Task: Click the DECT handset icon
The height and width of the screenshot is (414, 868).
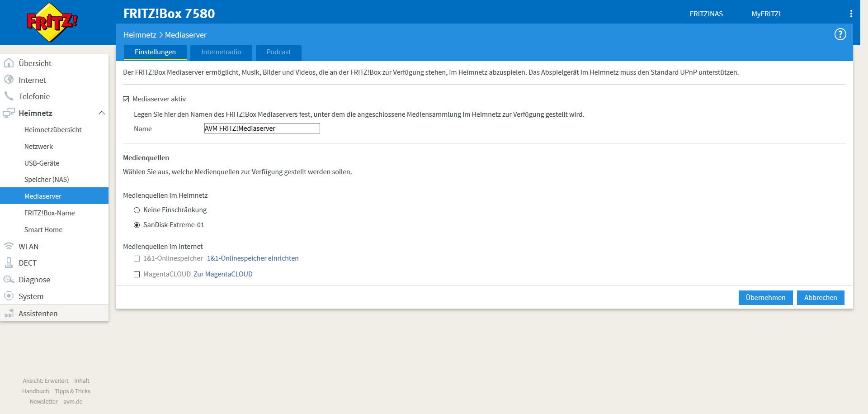Action: click(9, 262)
